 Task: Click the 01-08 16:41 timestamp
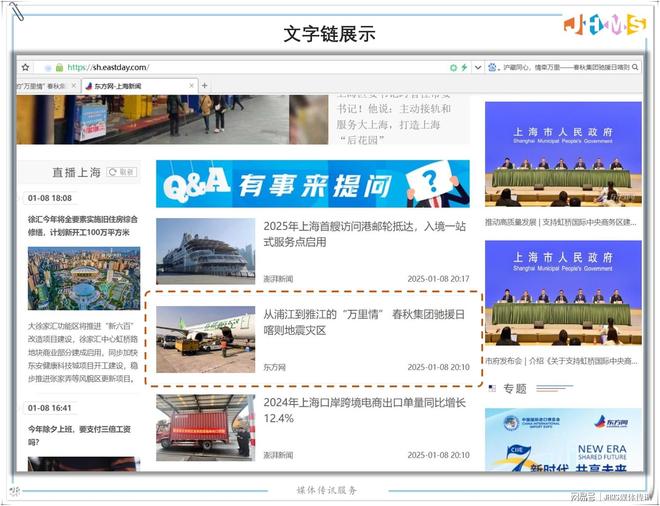[49, 408]
